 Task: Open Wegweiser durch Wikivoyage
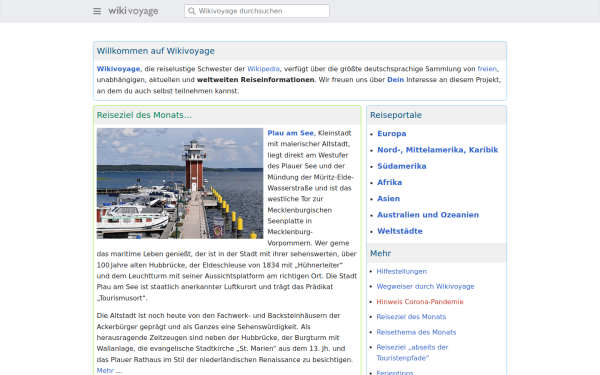425,286
